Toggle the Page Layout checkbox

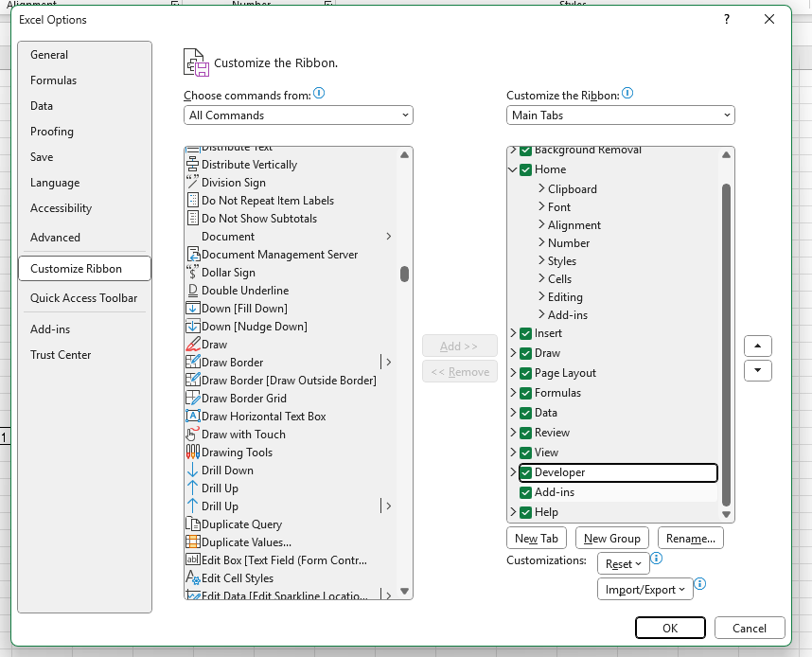(526, 373)
